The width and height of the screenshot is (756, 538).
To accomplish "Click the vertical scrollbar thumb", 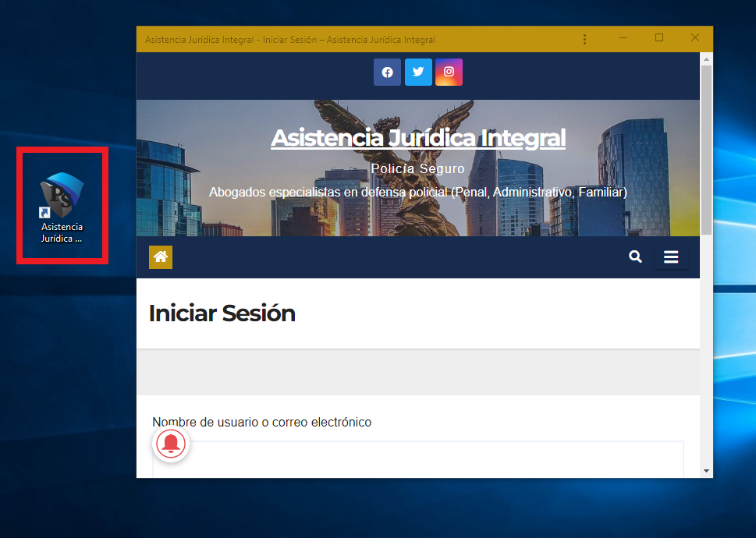I will (x=706, y=148).
